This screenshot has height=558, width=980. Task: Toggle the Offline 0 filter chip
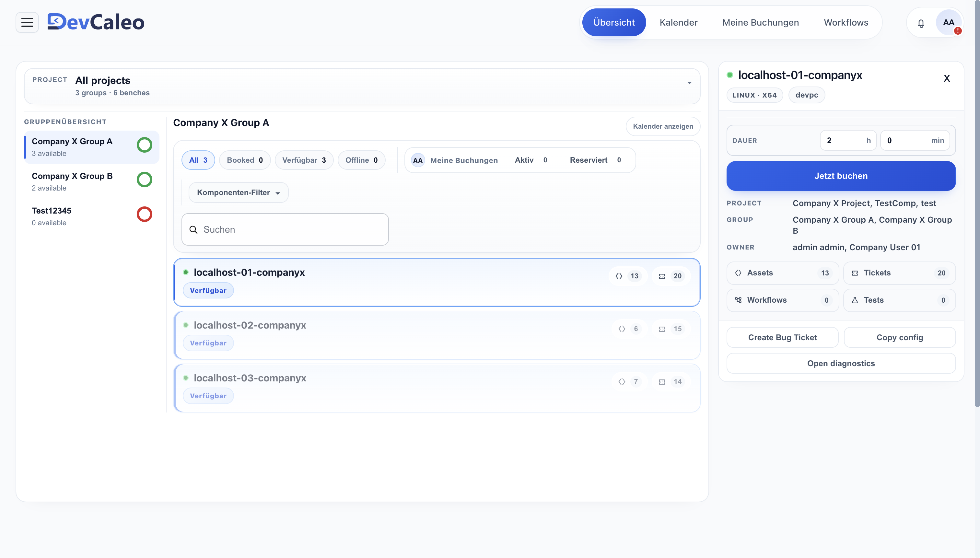(361, 160)
